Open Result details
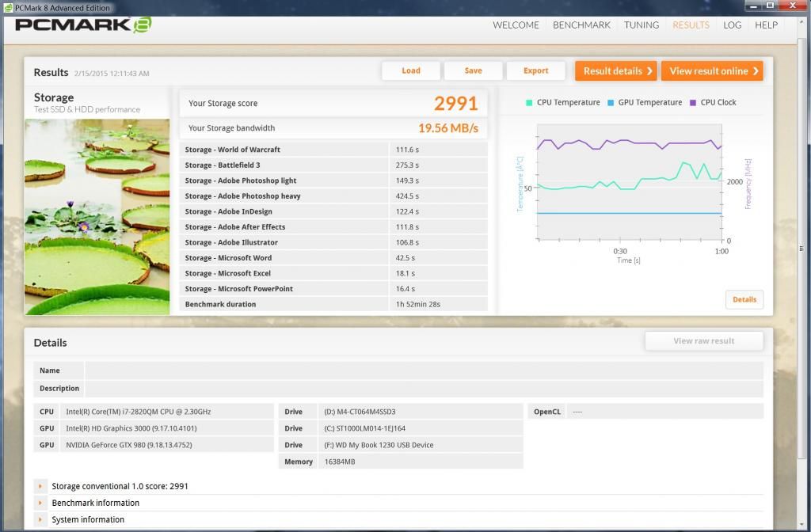This screenshot has width=811, height=532. (x=616, y=70)
